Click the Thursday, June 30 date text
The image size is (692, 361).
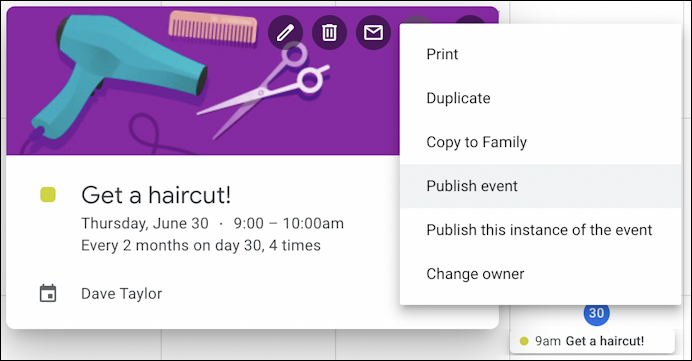click(x=145, y=223)
